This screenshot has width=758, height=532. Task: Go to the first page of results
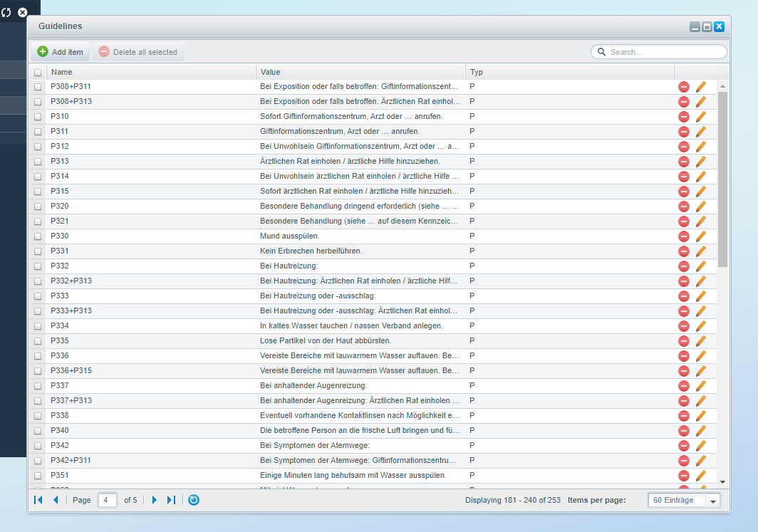tap(38, 500)
